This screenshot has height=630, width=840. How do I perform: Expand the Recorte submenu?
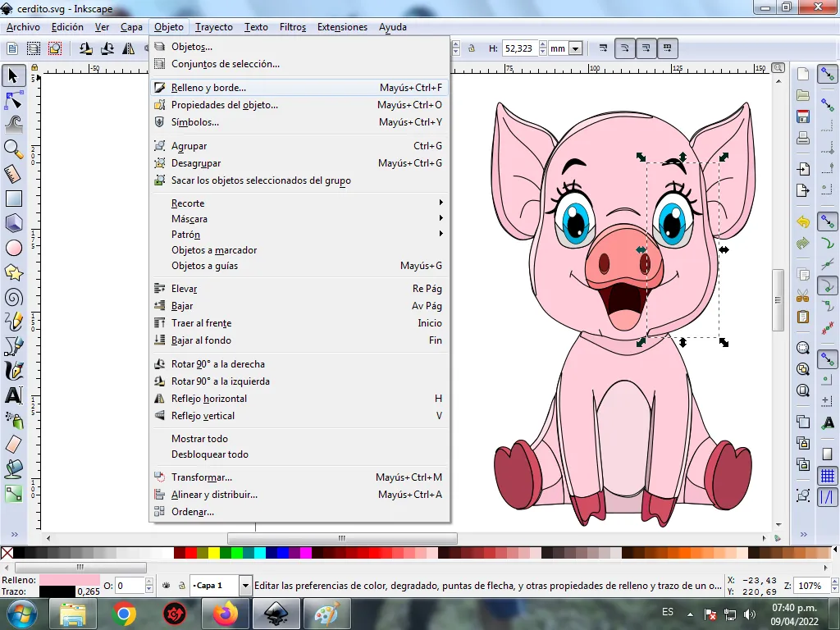[299, 203]
